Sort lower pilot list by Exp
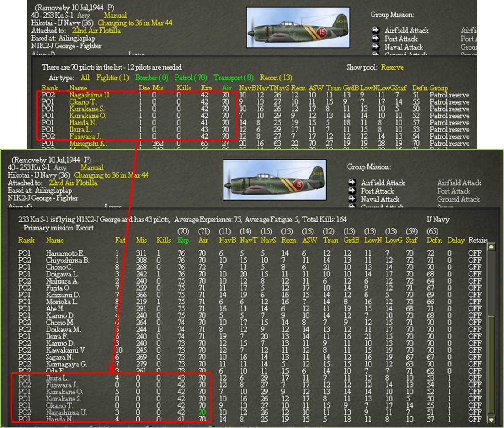The width and height of the screenshot is (504, 428). 183,240
